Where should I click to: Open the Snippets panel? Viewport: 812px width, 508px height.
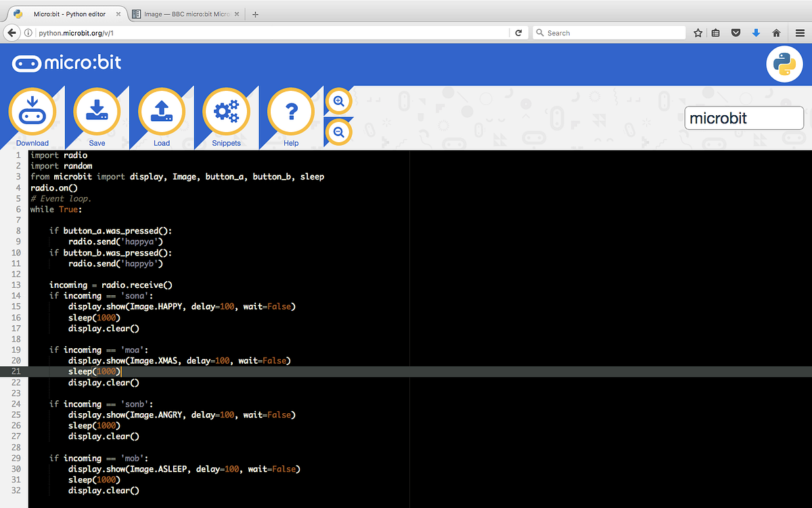(x=226, y=110)
